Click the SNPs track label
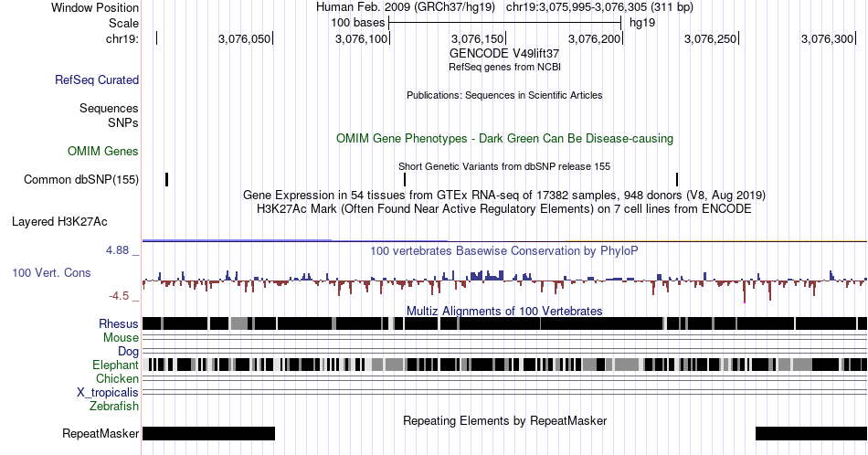This screenshot has height=455, width=868. [123, 122]
